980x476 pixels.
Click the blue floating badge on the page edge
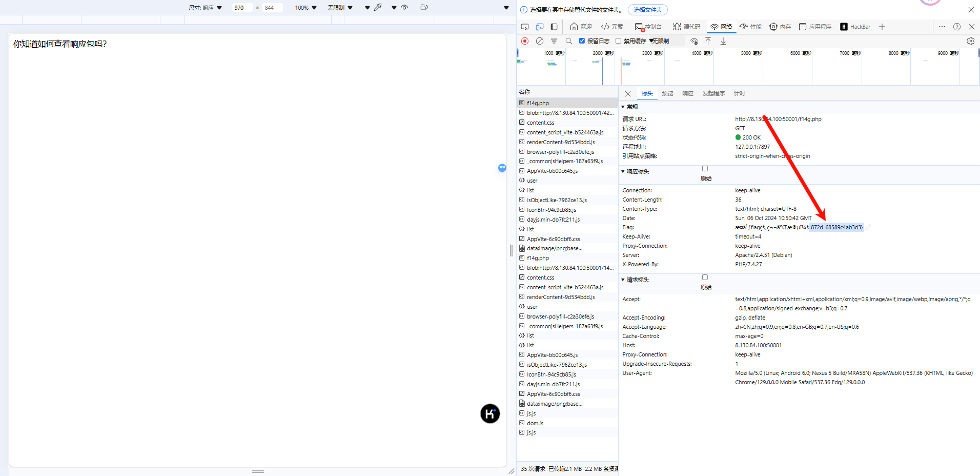click(x=502, y=168)
